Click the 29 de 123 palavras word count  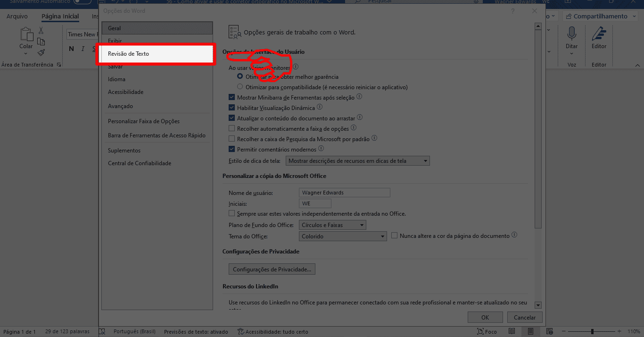67,332
